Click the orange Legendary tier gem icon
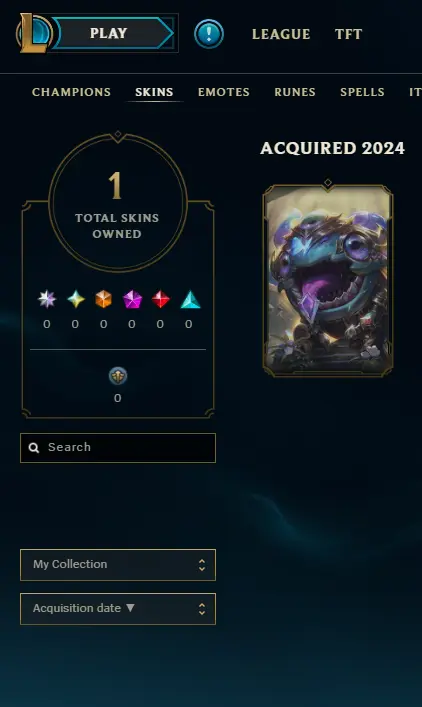Image resolution: width=422 pixels, height=707 pixels. 104,299
